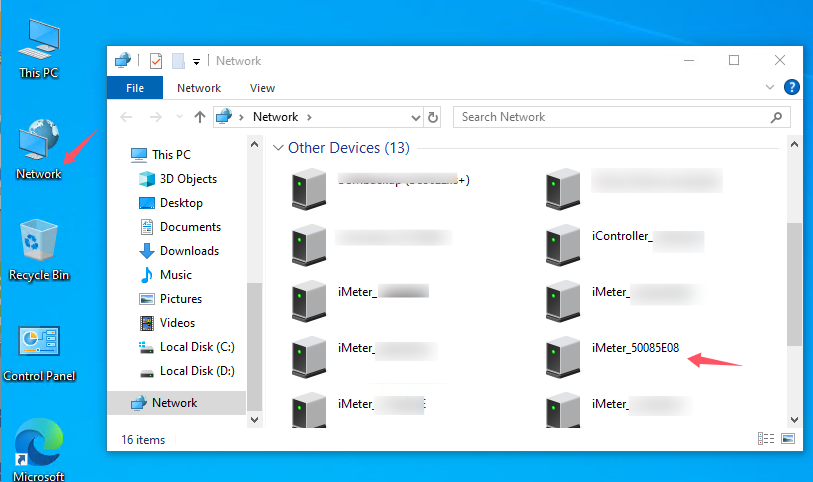This screenshot has width=813, height=482.
Task: Open Quick Access Toolbar customize dropdown
Action: 197,61
